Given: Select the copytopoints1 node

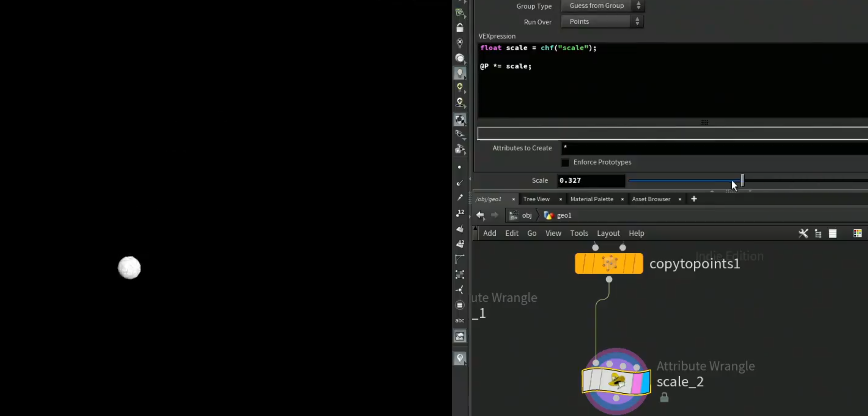Looking at the screenshot, I should pos(609,263).
